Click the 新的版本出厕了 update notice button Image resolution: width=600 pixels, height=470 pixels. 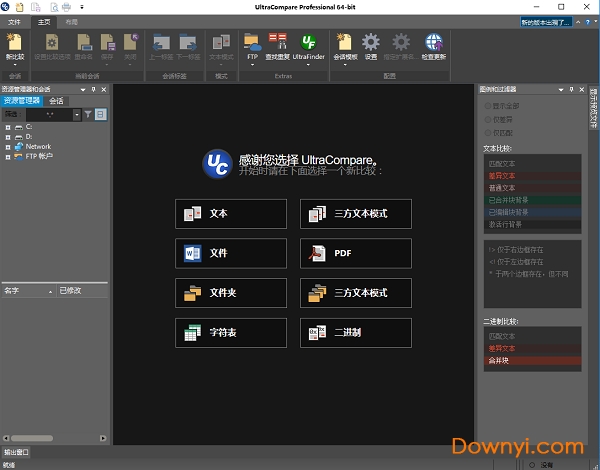coord(546,22)
